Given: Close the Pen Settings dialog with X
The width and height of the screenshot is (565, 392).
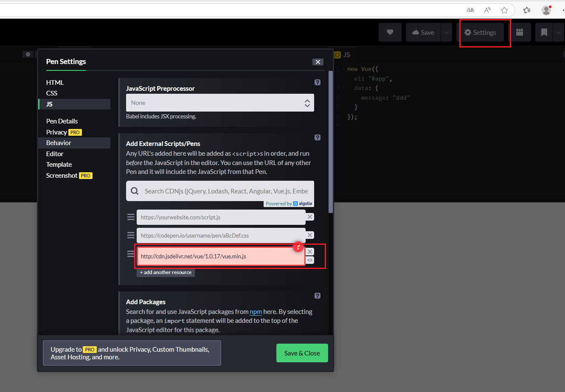Looking at the screenshot, I should pos(318,62).
